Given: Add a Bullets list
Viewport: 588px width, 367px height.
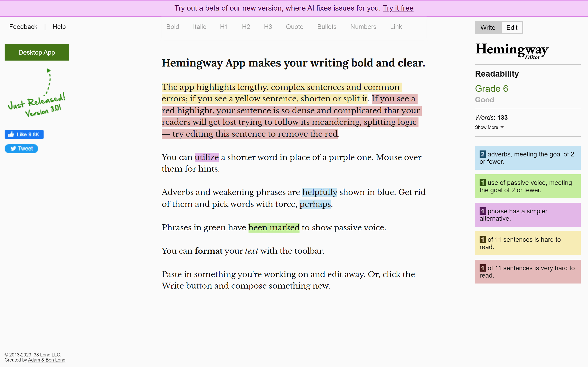Looking at the screenshot, I should (327, 27).
